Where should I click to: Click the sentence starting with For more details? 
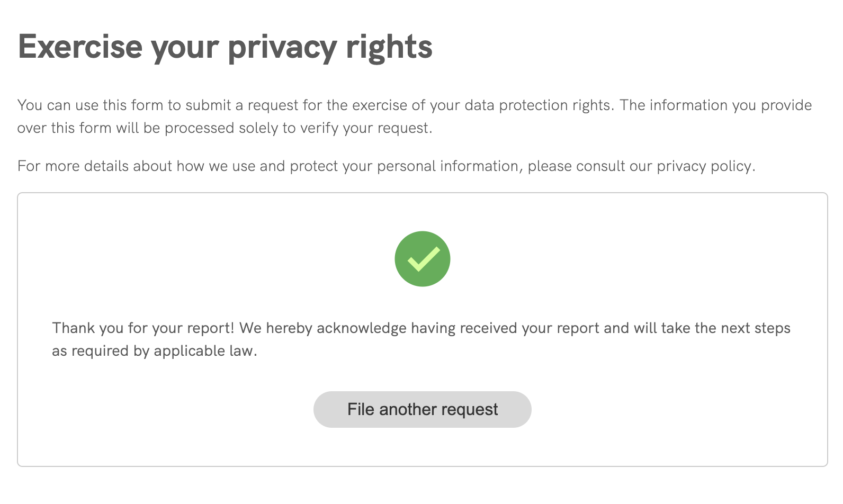(x=386, y=166)
